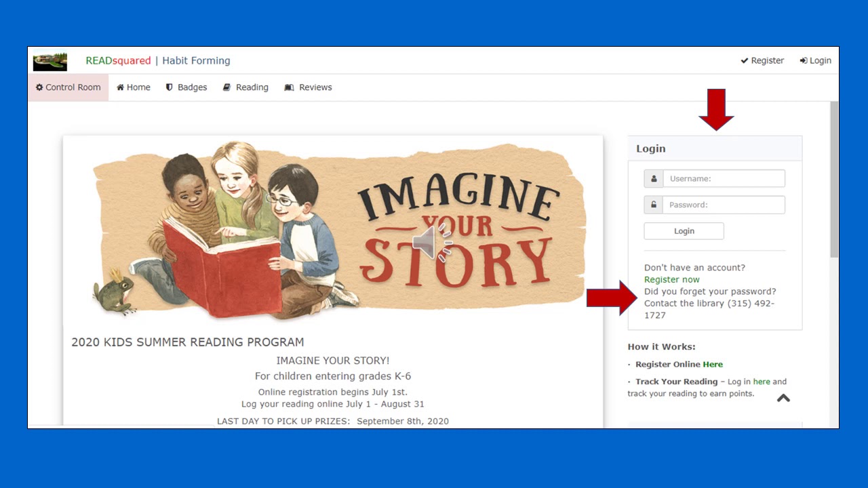This screenshot has height=488, width=868.
Task: Click the book icon next to Reading
Action: 227,87
